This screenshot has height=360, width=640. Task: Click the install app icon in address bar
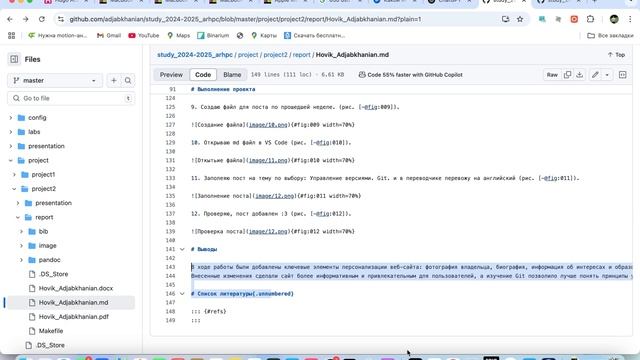pos(505,19)
